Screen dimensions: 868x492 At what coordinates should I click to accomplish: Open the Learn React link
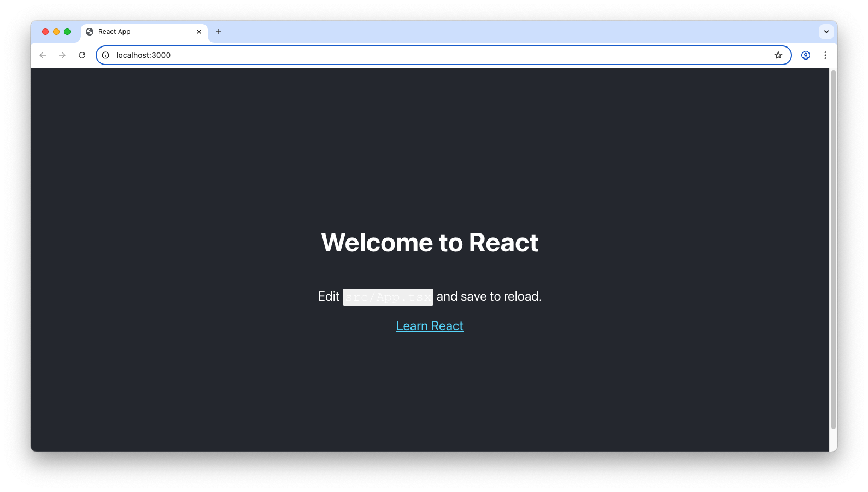(430, 326)
